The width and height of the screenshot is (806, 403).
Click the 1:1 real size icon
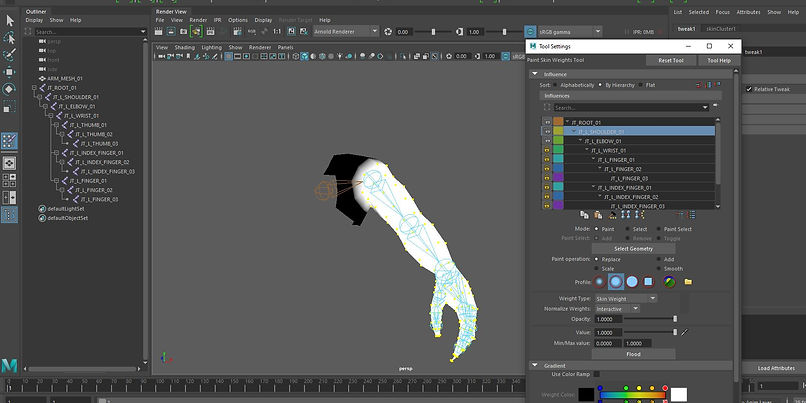tap(277, 31)
